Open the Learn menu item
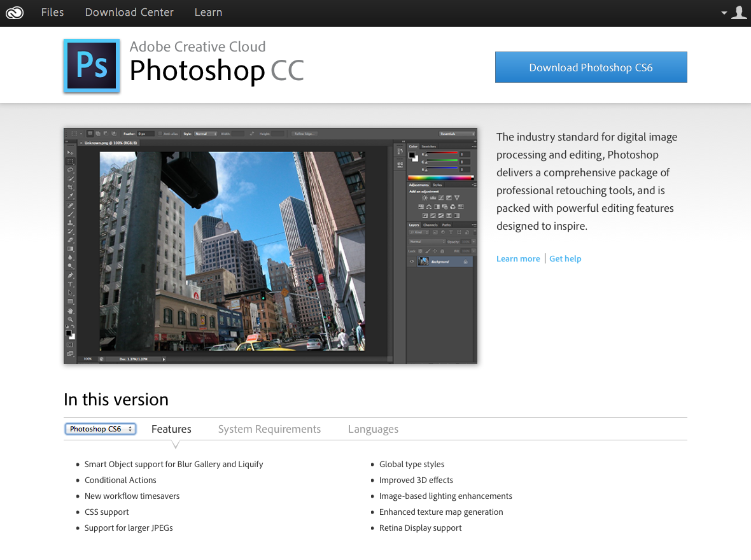The width and height of the screenshot is (751, 560). tap(208, 13)
